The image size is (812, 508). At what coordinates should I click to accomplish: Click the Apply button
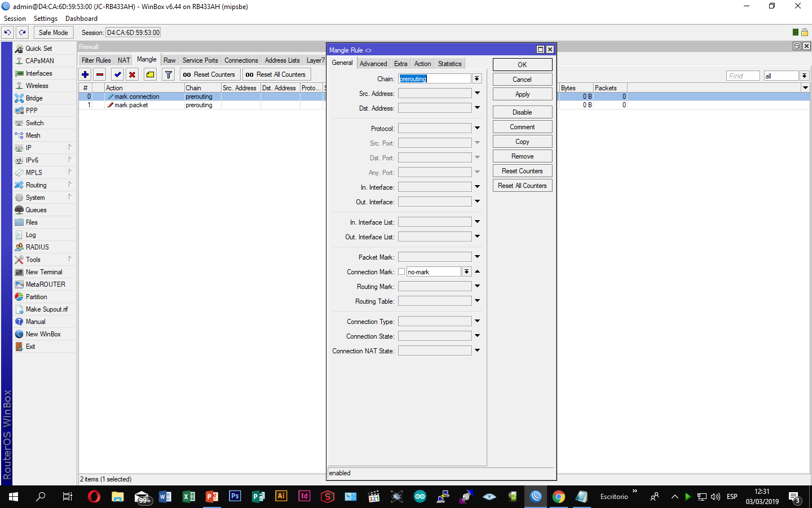[522, 94]
